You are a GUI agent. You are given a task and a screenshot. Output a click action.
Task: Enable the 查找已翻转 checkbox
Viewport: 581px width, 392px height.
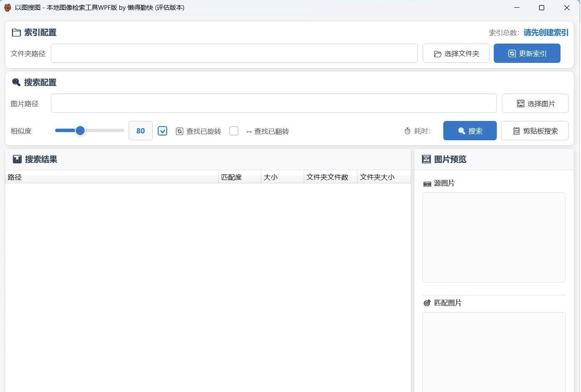pyautogui.click(x=234, y=131)
